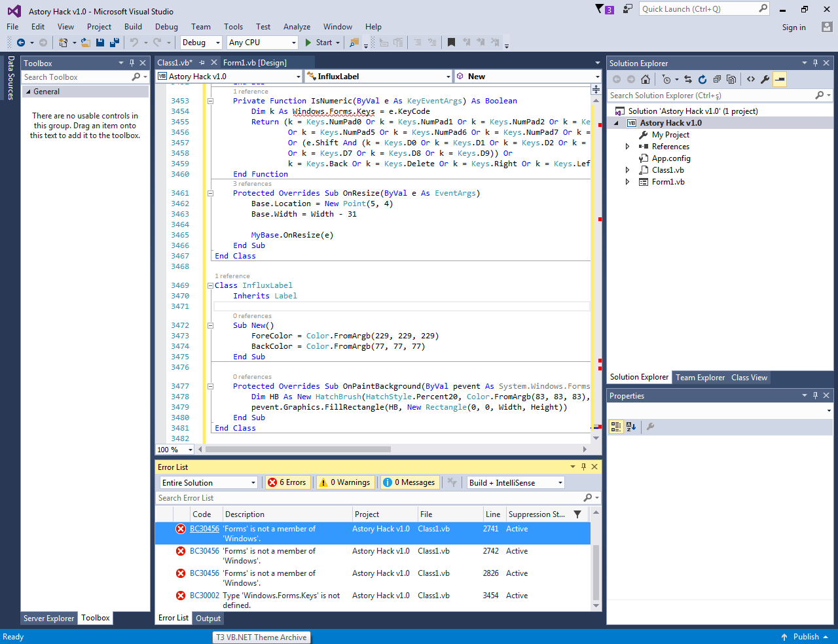
Task: Pin the Class1.vb tab
Action: (x=202, y=63)
